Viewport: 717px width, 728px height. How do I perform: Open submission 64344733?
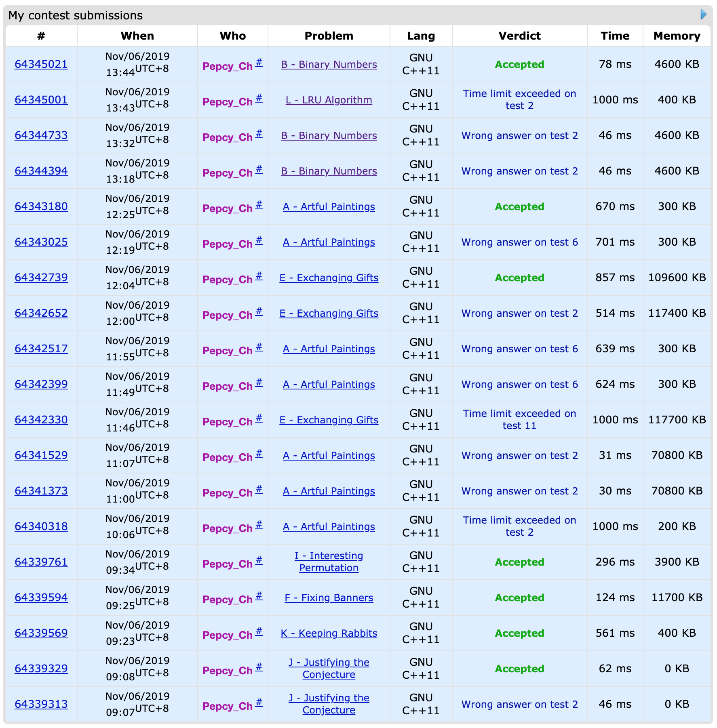[41, 136]
